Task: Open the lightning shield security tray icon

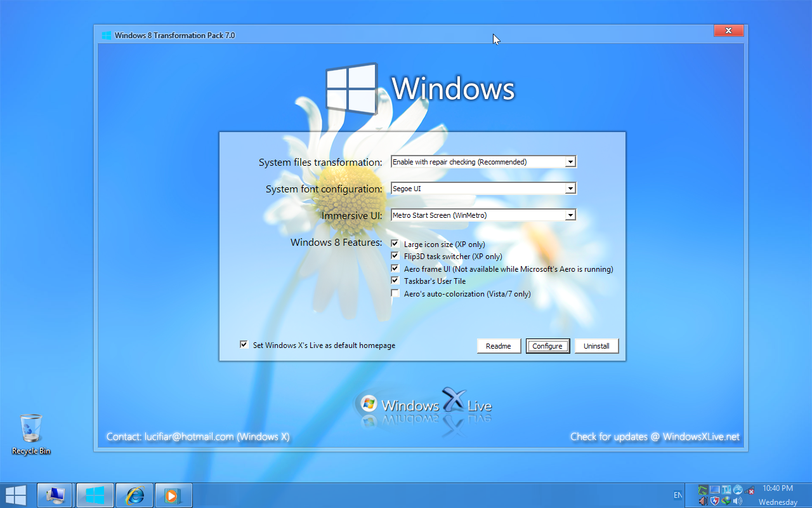Action: click(714, 502)
